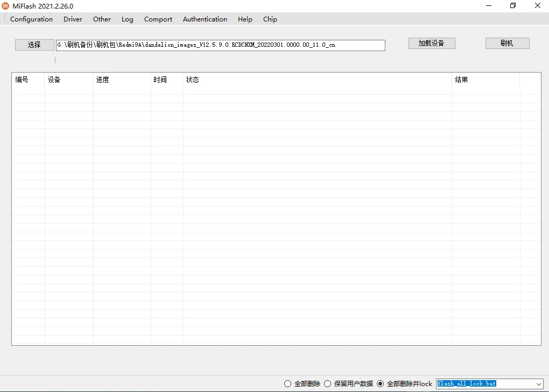The image size is (549, 392).
Task: Click the 编号 column header
Action: click(x=28, y=80)
